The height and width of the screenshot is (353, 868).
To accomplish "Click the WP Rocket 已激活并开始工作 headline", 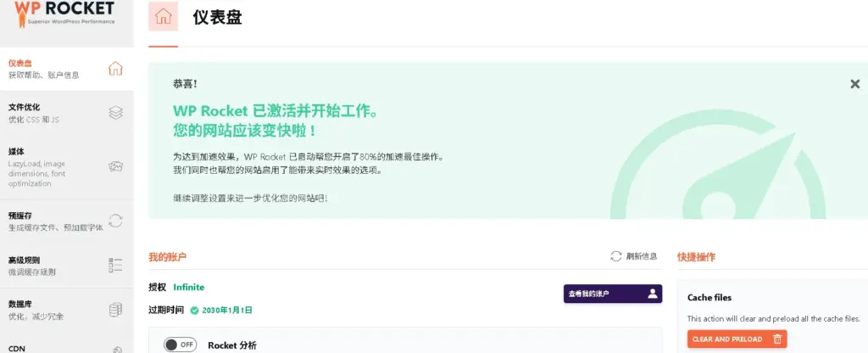I will (275, 110).
